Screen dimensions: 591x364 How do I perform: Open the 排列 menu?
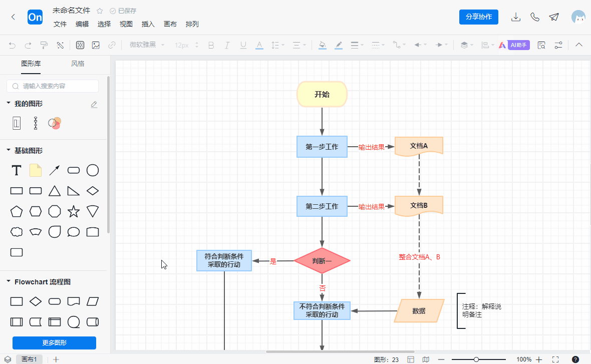point(192,24)
